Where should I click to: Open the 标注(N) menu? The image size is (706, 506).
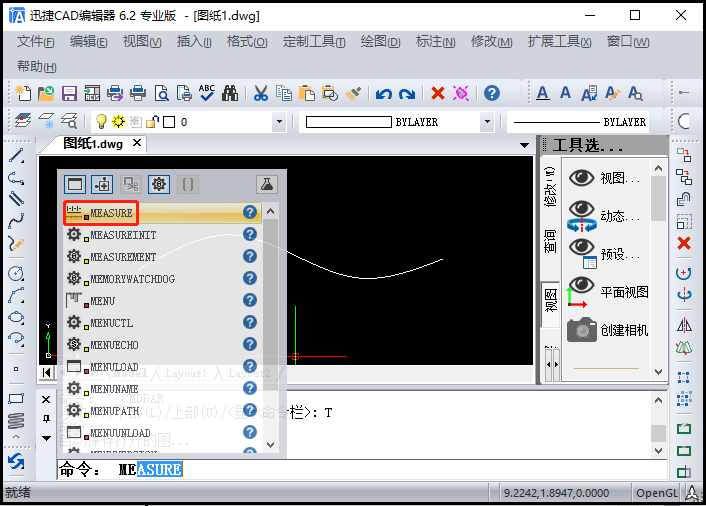pyautogui.click(x=435, y=42)
